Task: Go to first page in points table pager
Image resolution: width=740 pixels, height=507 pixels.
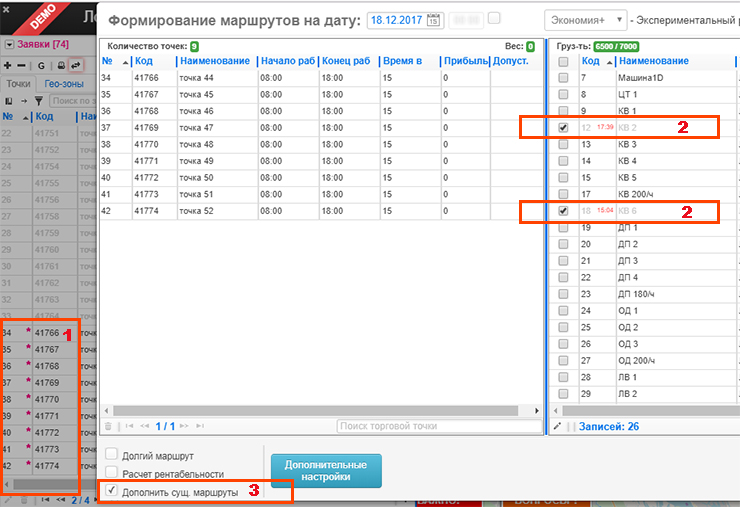Action: (129, 426)
